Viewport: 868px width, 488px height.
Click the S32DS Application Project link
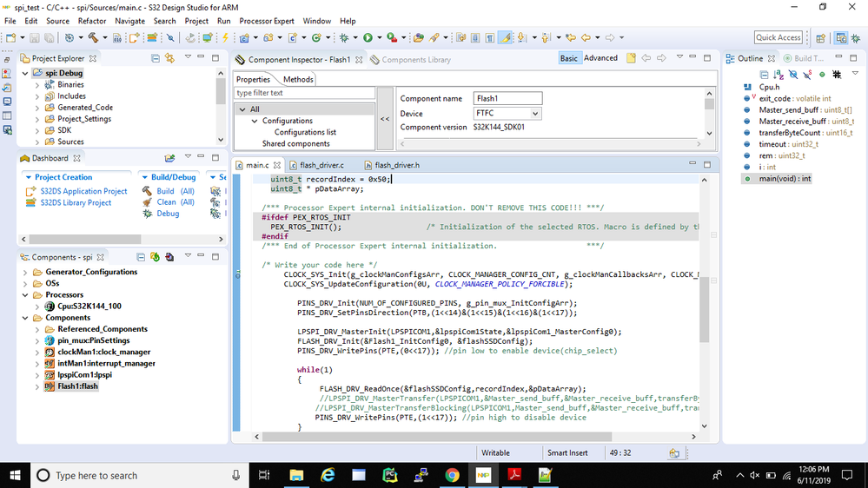tap(83, 191)
